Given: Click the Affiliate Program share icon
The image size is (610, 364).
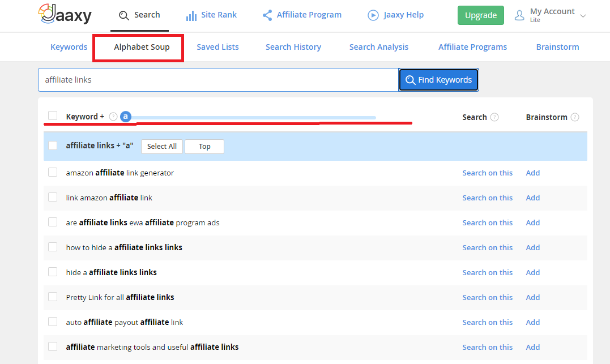Looking at the screenshot, I should point(267,15).
